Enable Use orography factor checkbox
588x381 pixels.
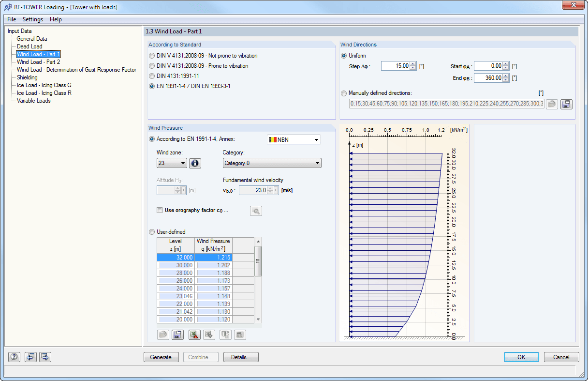click(160, 211)
